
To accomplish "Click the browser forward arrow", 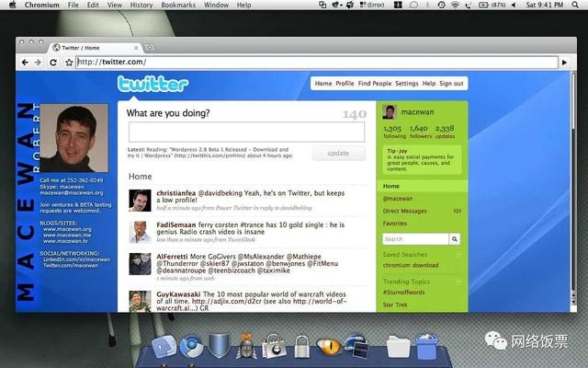I will 38,63.
